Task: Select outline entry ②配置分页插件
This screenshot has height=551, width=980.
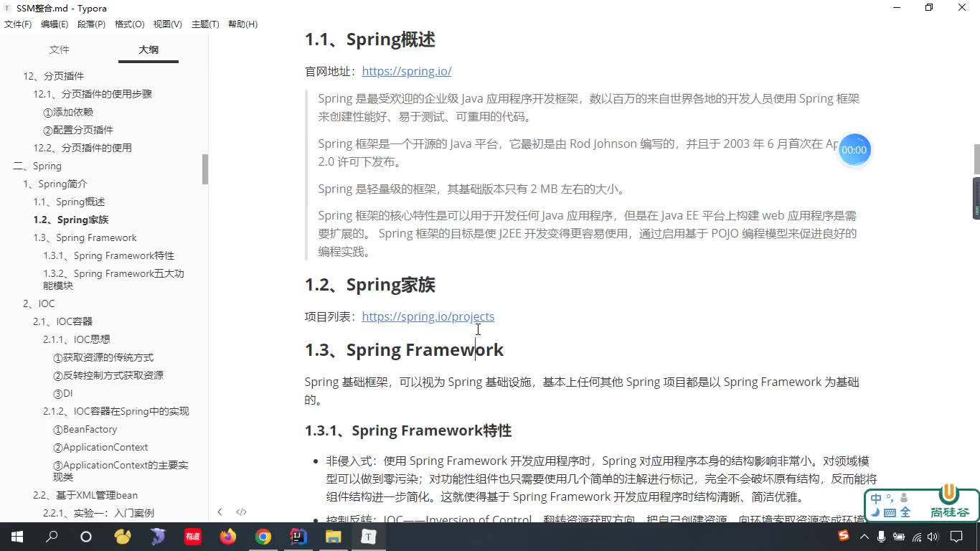Action: (78, 130)
